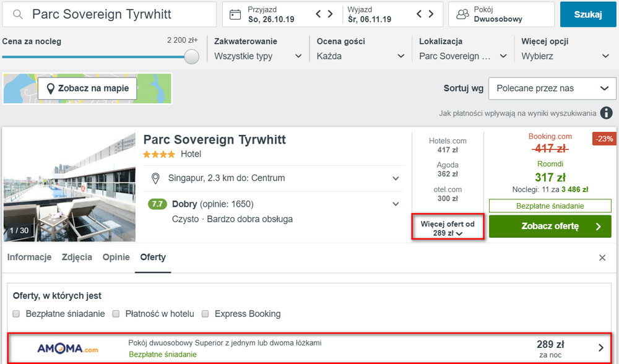Click the Pokój Dwuosobowy room selector
This screenshot has height=364, width=619.
click(x=501, y=14)
